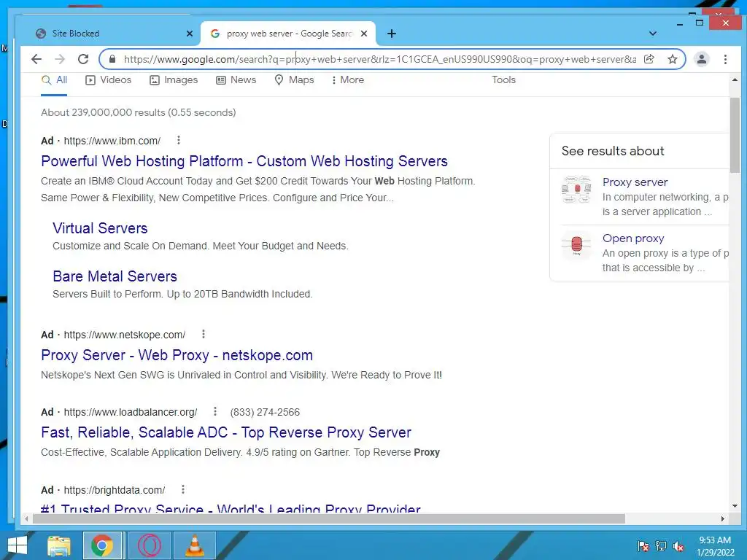Open options menu for the loadbalancer.org ad
Image resolution: width=747 pixels, height=560 pixels.
(x=215, y=411)
